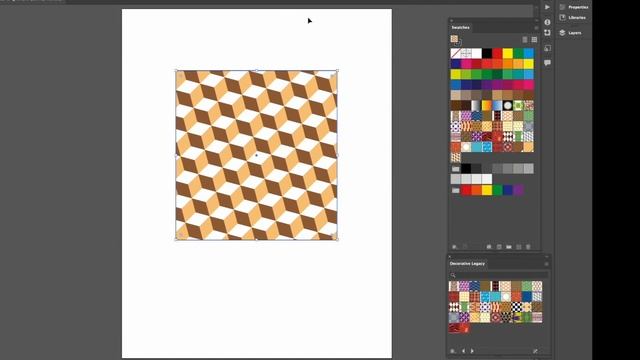Click the top-left handle of selected square
The height and width of the screenshot is (360, 640).
click(176, 71)
